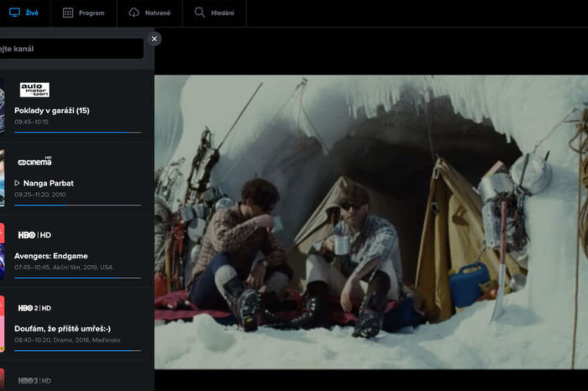Switch to the Živě tab
588x391 pixels.
24,13
